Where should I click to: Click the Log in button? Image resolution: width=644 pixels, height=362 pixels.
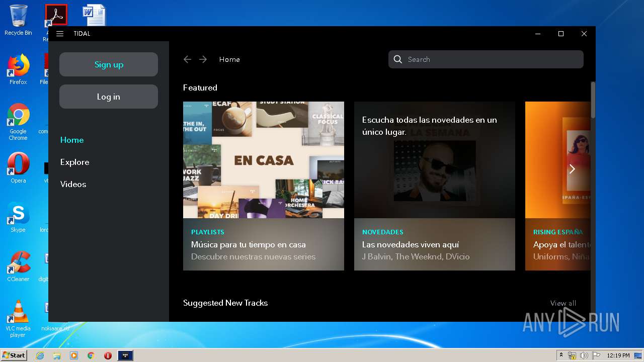109,97
